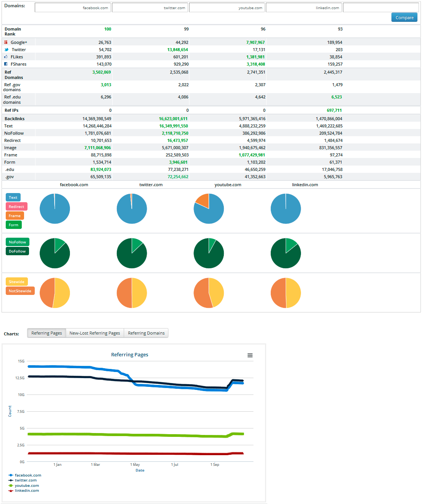Open the chart hamburger menu
422x504 pixels.
[250, 355]
